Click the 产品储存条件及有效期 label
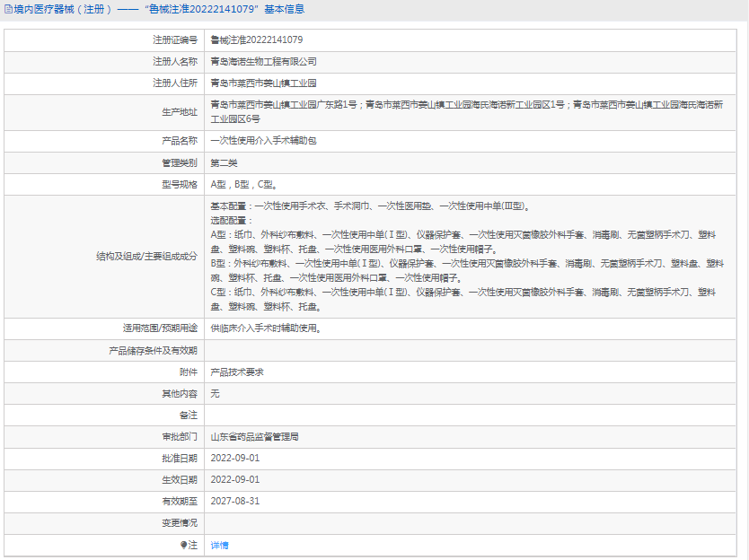Image resolution: width=749 pixels, height=560 pixels. tap(153, 351)
